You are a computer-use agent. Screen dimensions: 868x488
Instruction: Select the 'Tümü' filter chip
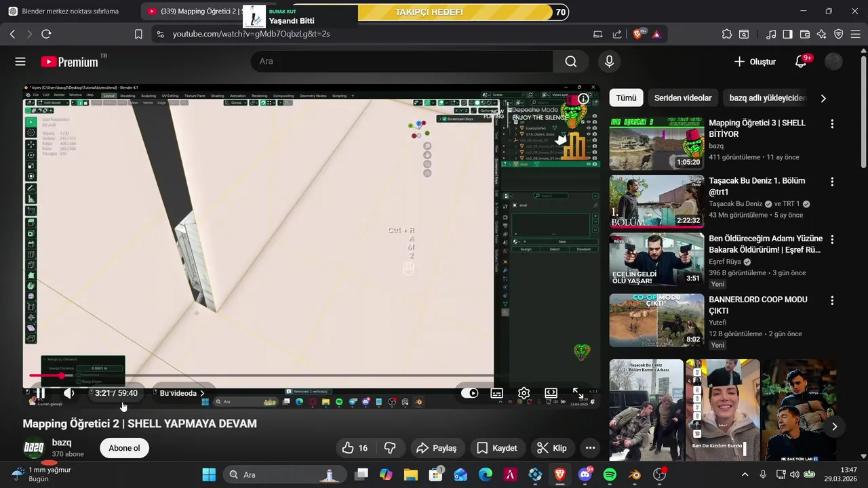tap(626, 98)
